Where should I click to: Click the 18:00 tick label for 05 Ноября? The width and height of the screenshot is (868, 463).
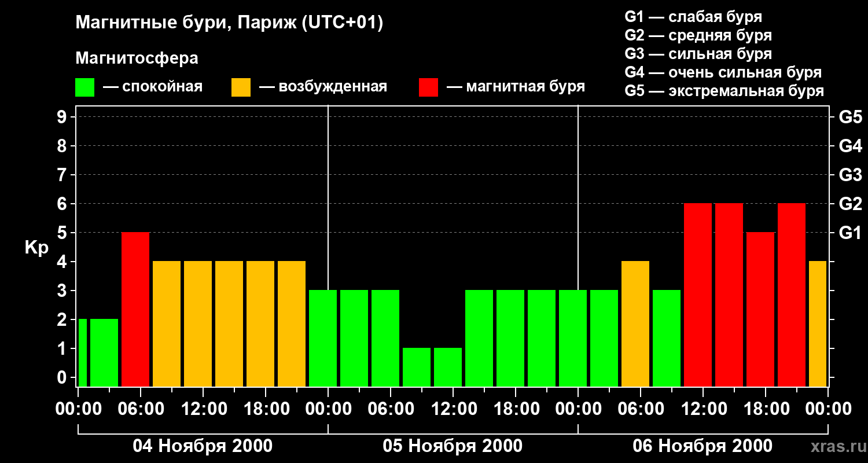point(516,409)
